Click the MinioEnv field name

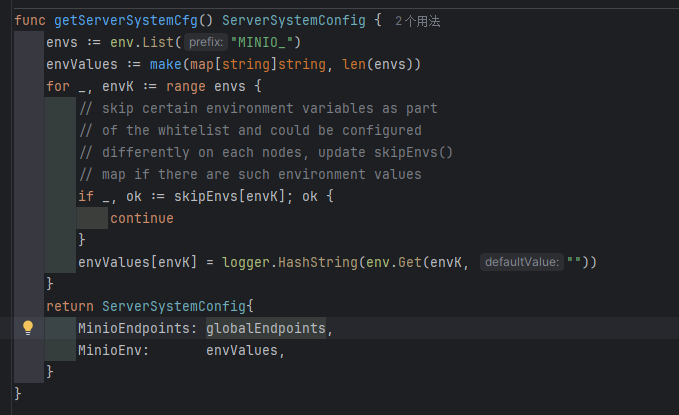[x=113, y=350]
